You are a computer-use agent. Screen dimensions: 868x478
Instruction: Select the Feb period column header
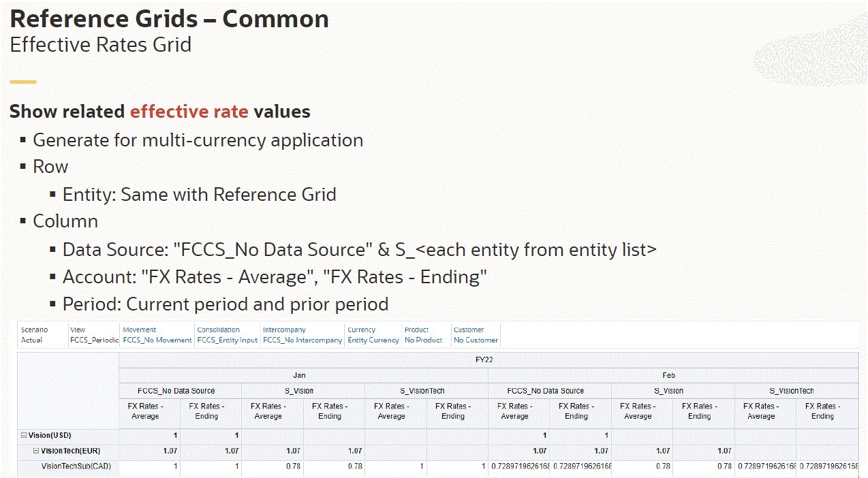[x=673, y=375]
